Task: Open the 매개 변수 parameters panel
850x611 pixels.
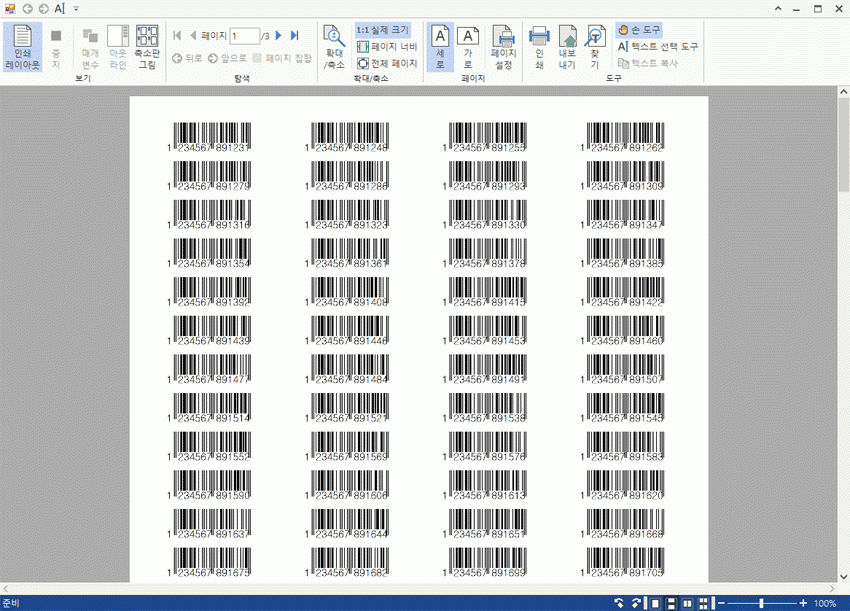Action: (90, 47)
